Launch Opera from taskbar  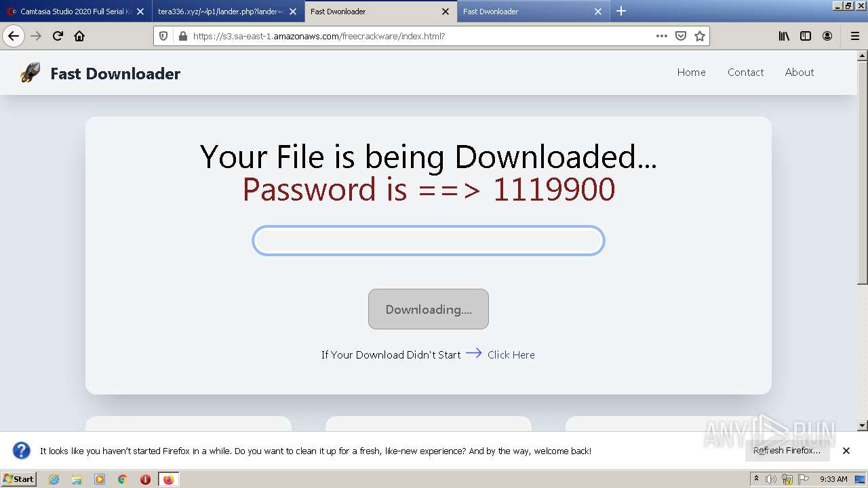click(145, 479)
